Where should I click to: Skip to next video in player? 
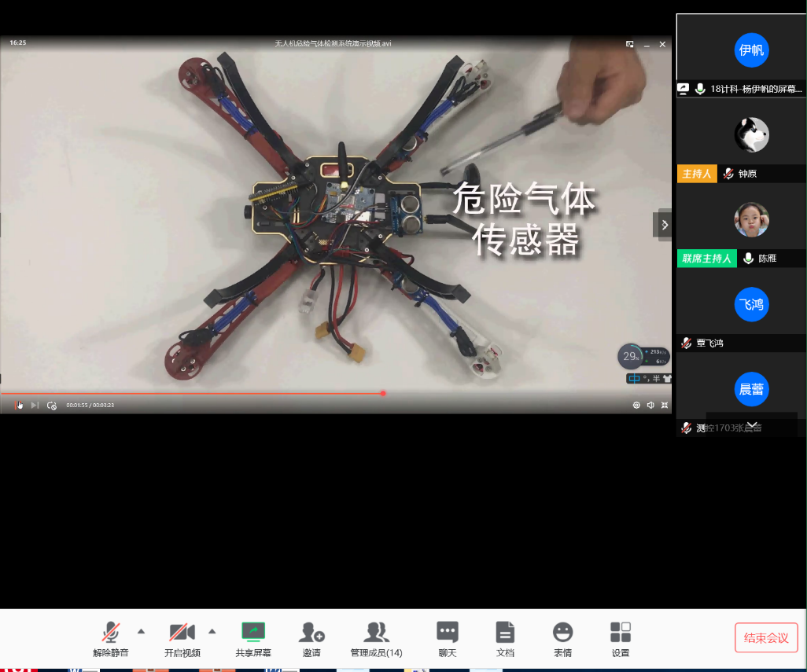pos(35,406)
